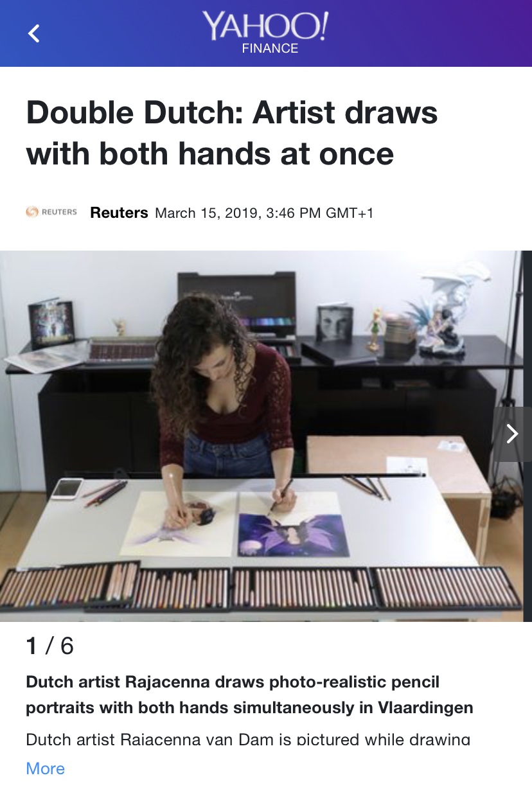Click the colored pencil trays in photo

pyautogui.click(x=260, y=587)
